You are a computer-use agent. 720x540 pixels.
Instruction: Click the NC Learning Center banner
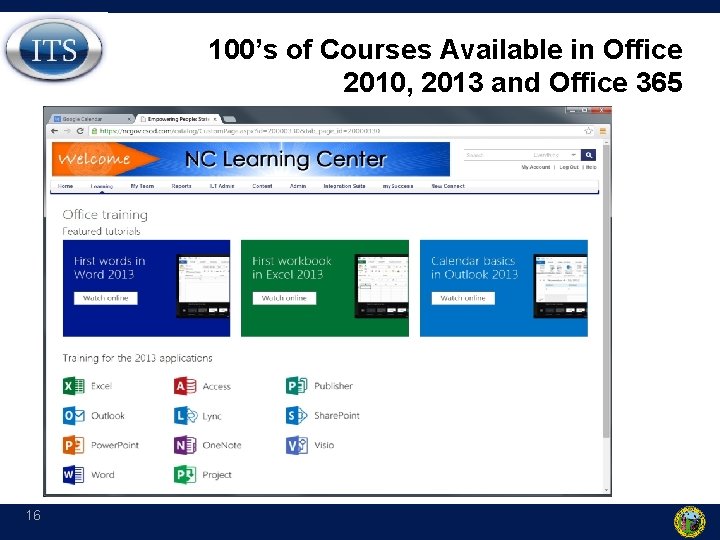(251, 159)
